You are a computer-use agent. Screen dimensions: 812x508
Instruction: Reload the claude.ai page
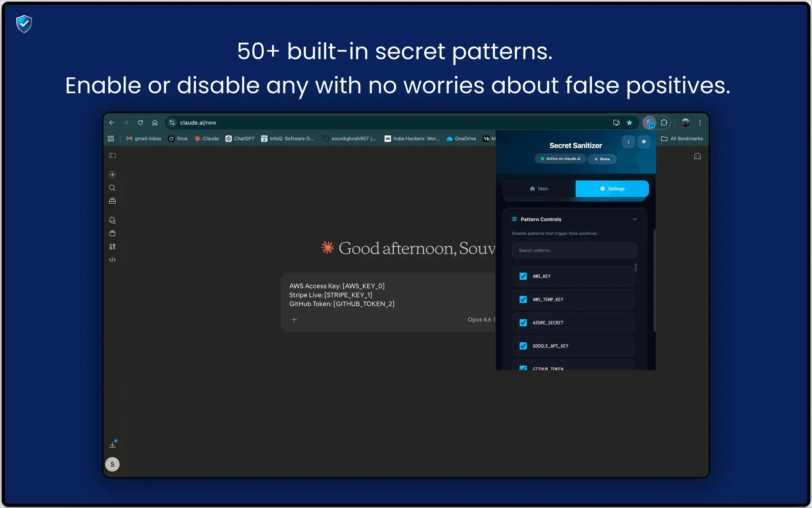140,123
